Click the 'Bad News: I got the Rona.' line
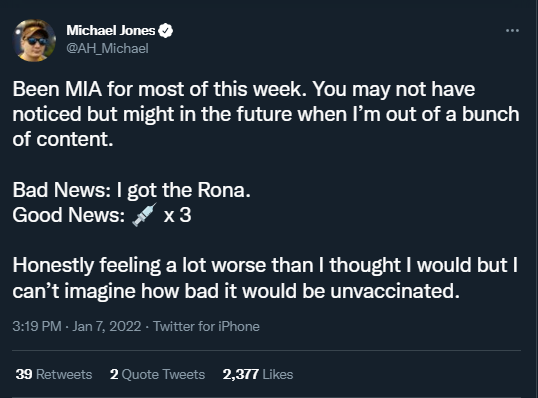The width and height of the screenshot is (538, 398). point(131,190)
